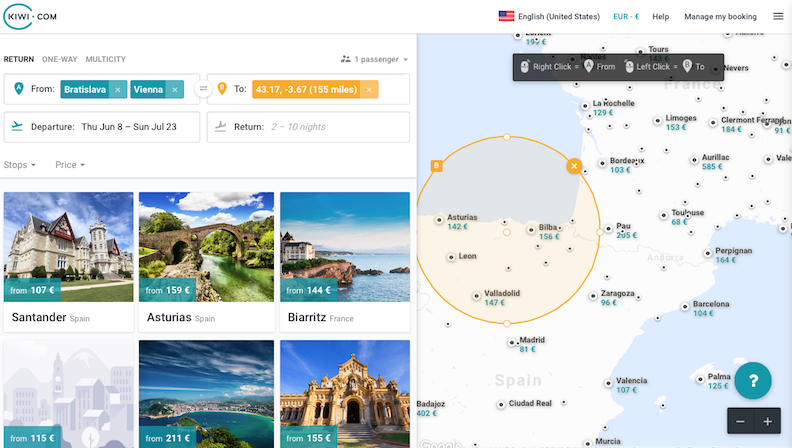The height and width of the screenshot is (448, 792).
Task: Remove Vienna tag from origin
Action: tap(175, 89)
